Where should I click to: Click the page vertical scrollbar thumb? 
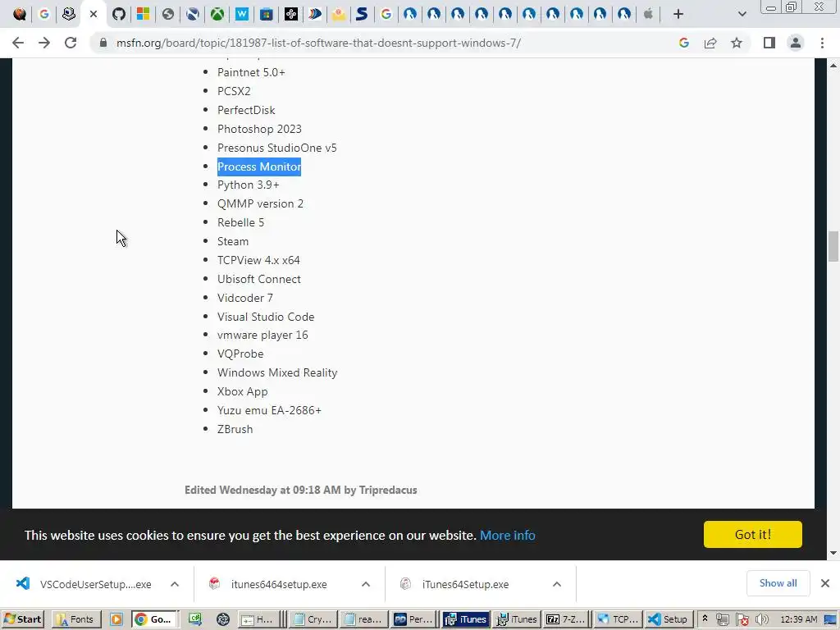pos(833,246)
